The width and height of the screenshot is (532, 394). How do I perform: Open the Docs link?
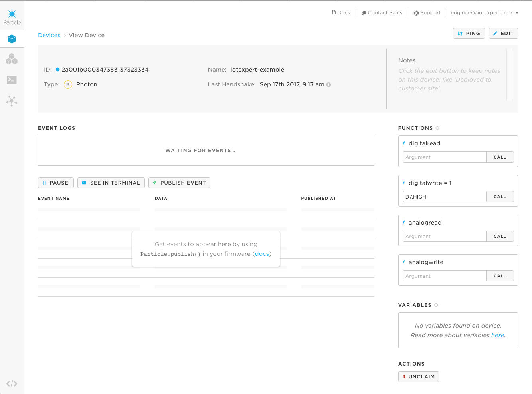pyautogui.click(x=341, y=13)
